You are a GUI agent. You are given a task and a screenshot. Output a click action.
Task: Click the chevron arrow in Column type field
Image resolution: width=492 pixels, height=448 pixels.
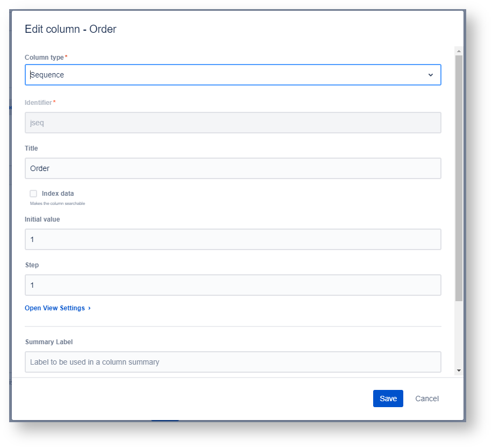[x=430, y=75]
